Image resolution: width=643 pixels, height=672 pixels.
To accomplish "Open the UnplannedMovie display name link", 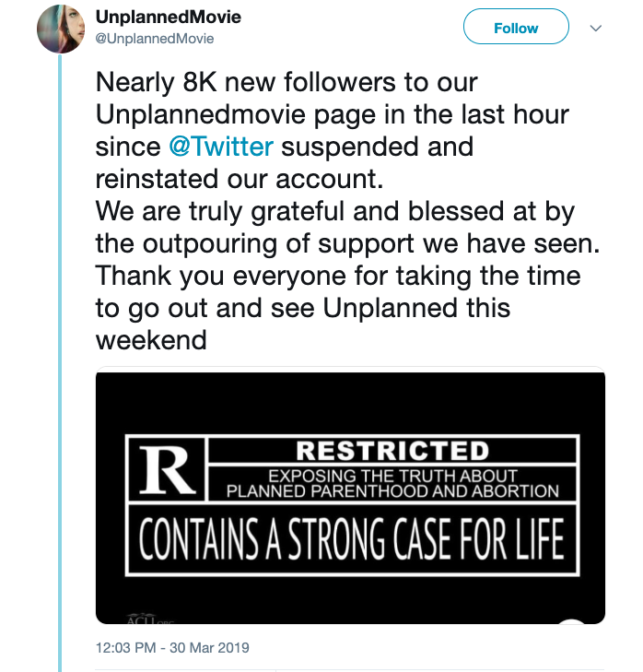I will pyautogui.click(x=169, y=18).
